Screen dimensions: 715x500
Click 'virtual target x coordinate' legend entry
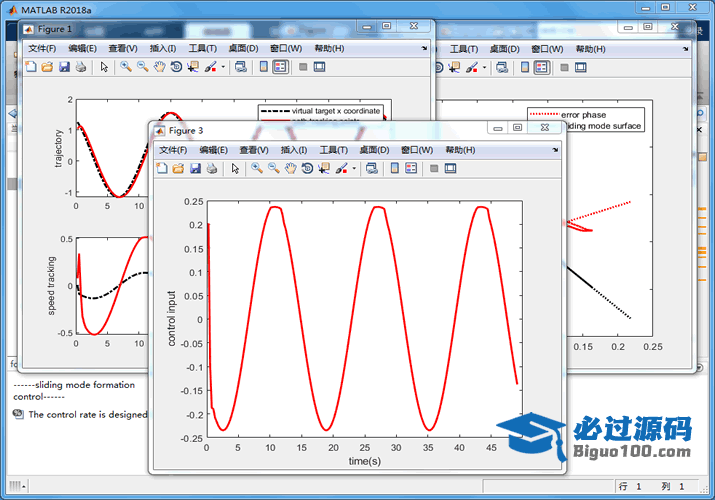click(x=336, y=111)
